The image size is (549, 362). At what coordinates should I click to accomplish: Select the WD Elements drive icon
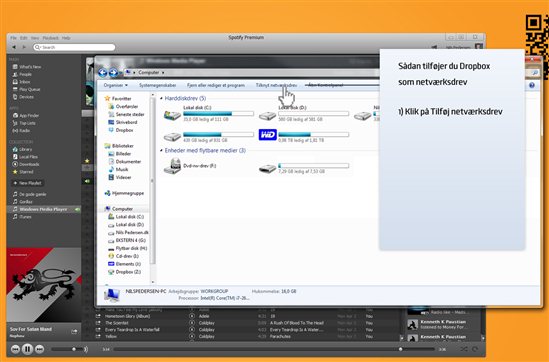(267, 134)
